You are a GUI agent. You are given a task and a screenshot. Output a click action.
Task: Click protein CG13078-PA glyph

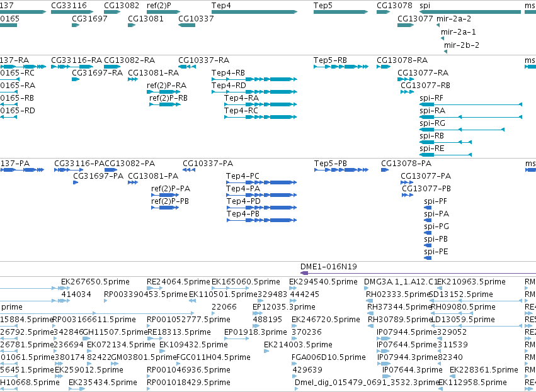(385, 170)
